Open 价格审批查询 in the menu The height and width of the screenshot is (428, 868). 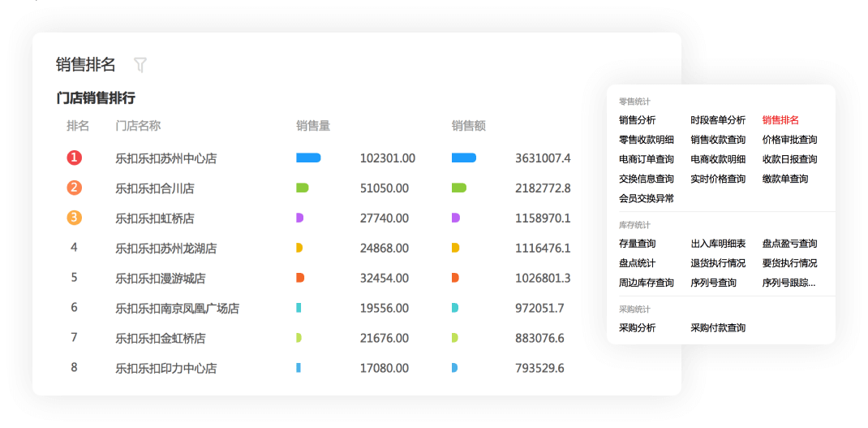tap(790, 140)
